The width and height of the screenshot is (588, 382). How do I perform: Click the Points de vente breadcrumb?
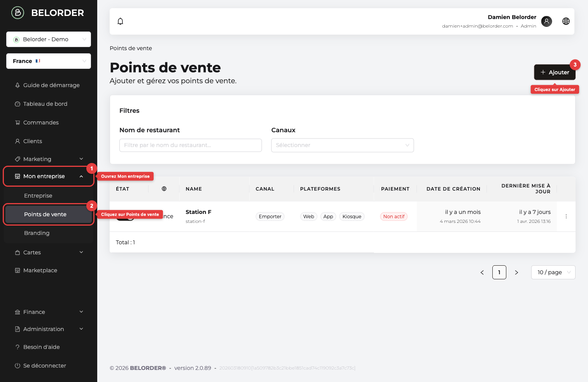[x=131, y=48]
